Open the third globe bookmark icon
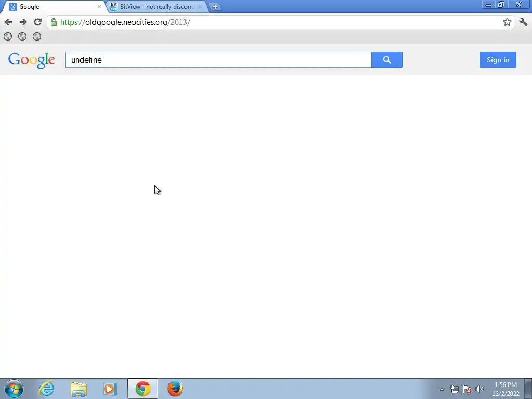532x399 pixels. click(x=37, y=36)
